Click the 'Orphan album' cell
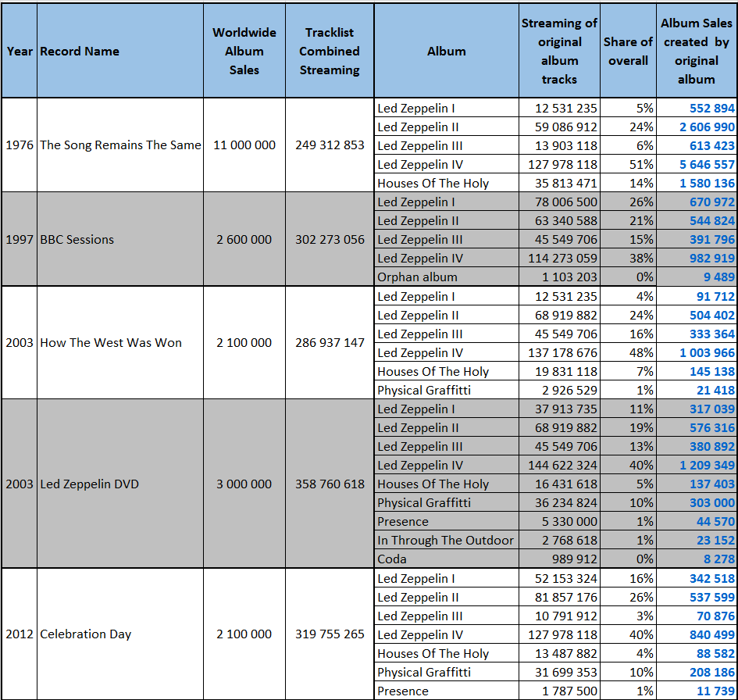This screenshot has height=700, width=738. click(x=446, y=277)
